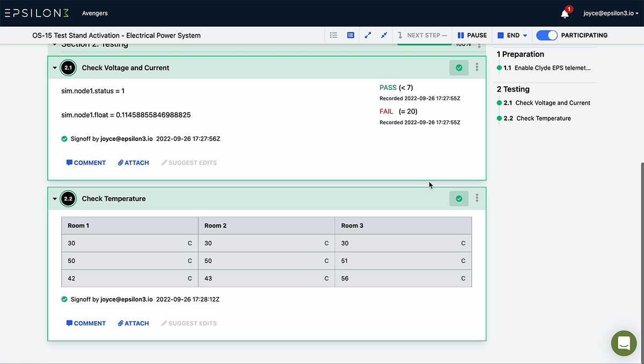Collapse step 2.1 Check Voltage and Current
This screenshot has width=644, height=364.
(x=54, y=68)
